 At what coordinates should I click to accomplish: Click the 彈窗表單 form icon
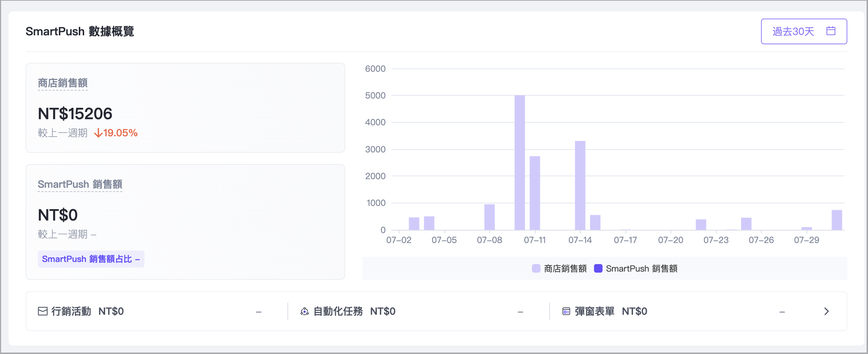point(566,312)
